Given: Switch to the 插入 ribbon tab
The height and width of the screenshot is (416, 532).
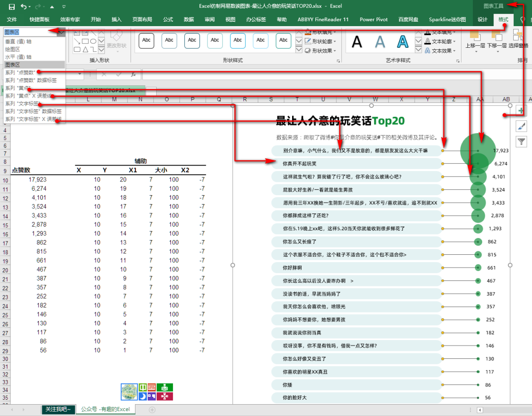Looking at the screenshot, I should pos(116,20).
